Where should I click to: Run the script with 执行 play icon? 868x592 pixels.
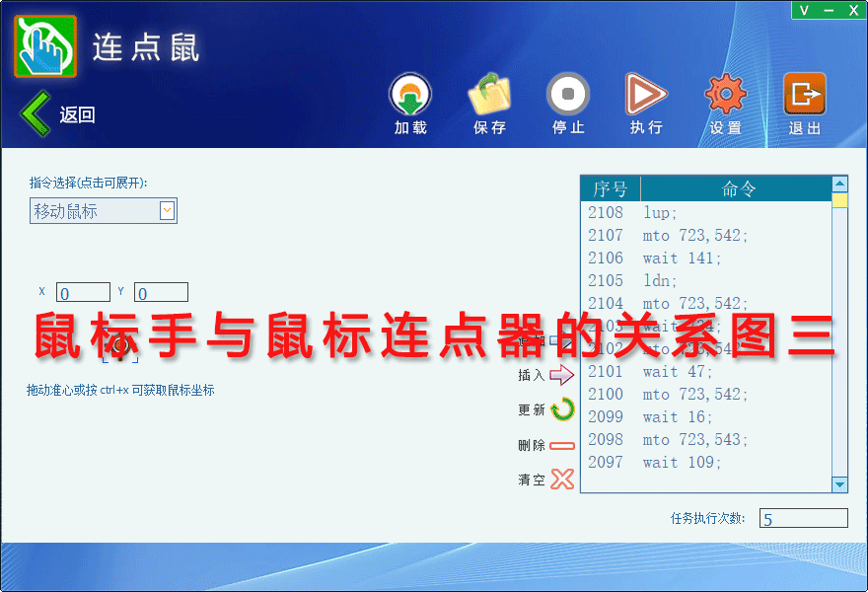tap(646, 94)
